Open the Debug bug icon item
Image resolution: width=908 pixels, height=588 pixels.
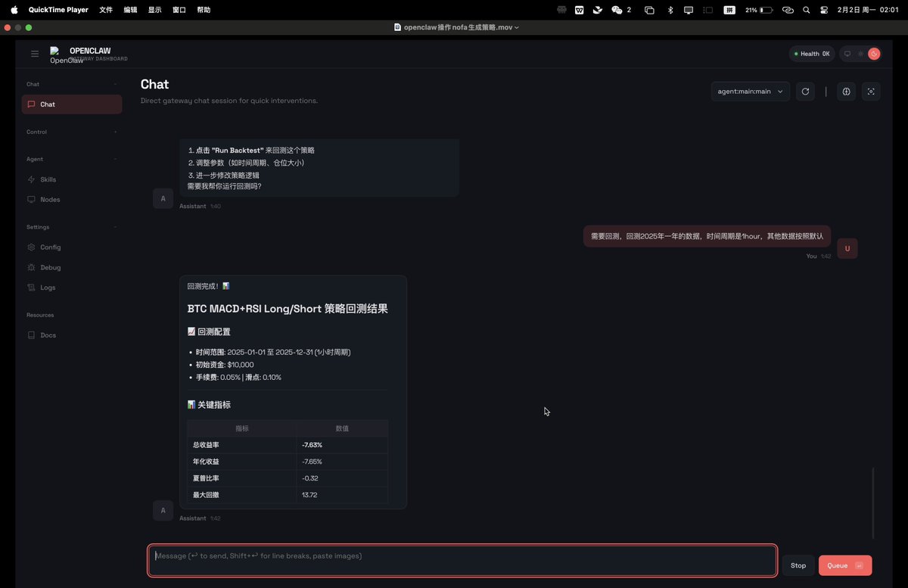pyautogui.click(x=72, y=267)
